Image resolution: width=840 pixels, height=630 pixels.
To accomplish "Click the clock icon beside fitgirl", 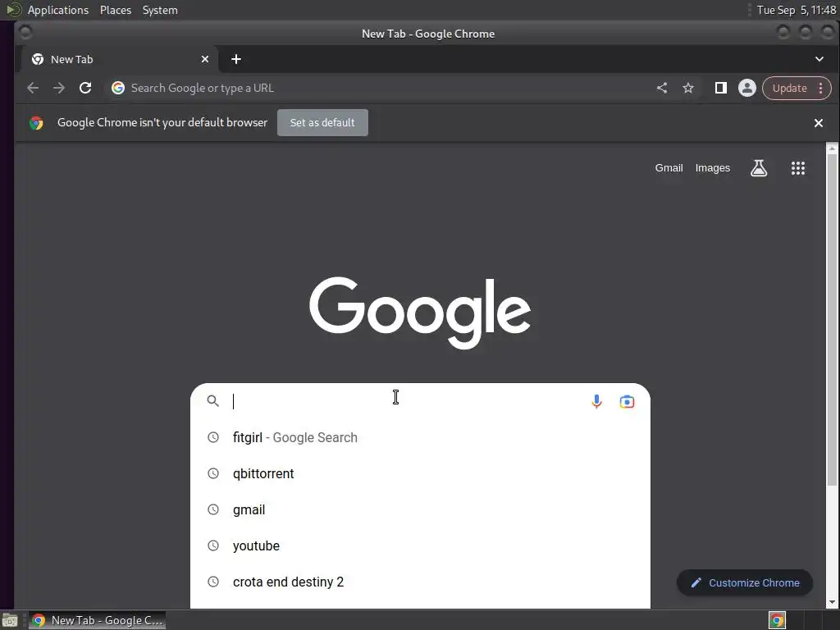I will tap(213, 437).
